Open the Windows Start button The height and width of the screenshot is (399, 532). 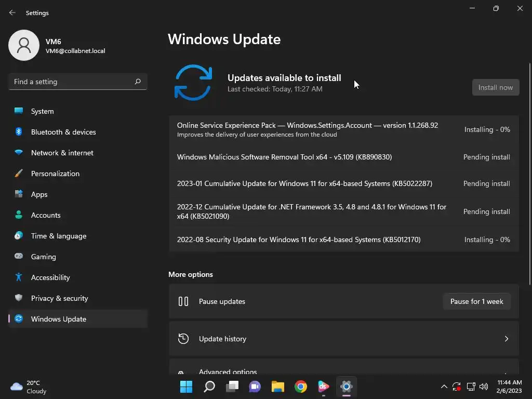(186, 387)
